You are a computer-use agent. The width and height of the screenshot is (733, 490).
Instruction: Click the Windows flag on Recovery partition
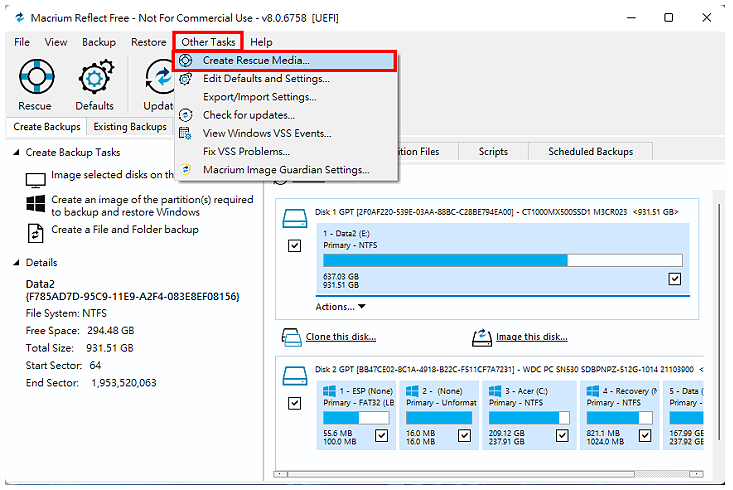[593, 391]
